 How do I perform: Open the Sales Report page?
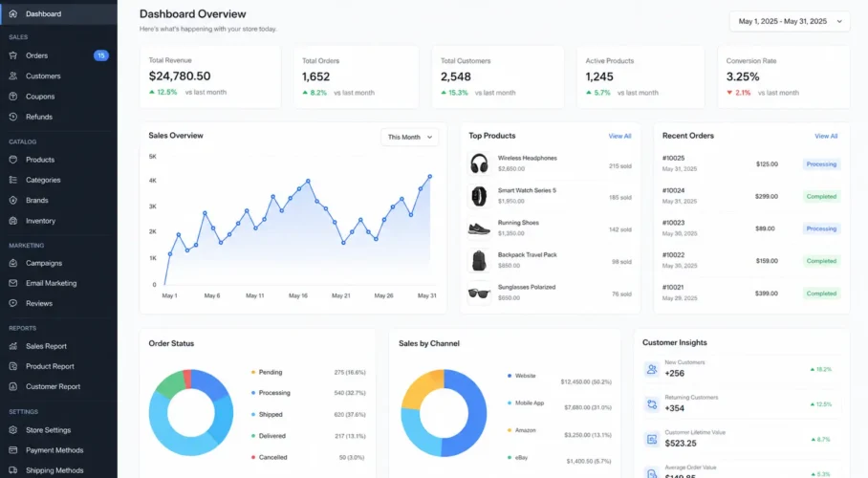pos(58,346)
